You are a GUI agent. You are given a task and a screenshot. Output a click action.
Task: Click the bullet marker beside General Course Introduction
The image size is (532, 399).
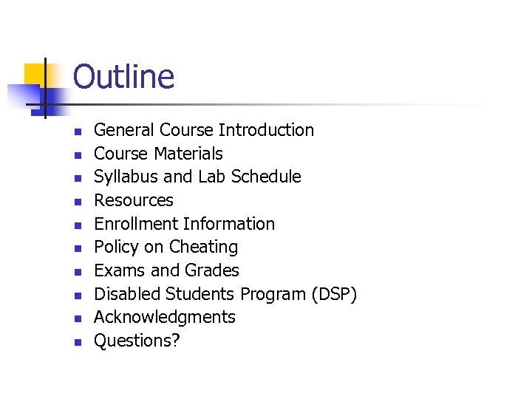[x=76, y=132]
